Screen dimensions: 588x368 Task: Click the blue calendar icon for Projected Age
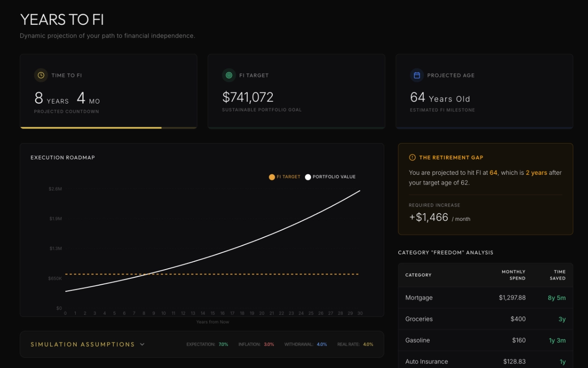417,75
